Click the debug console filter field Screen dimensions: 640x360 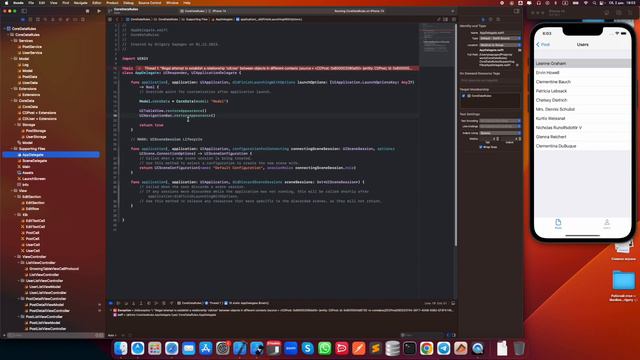click(422, 335)
